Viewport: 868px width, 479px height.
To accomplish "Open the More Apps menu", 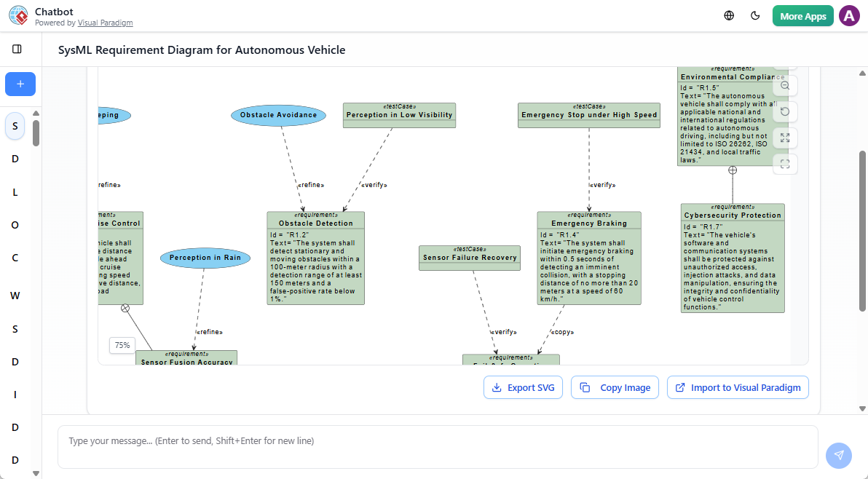I will coord(802,15).
